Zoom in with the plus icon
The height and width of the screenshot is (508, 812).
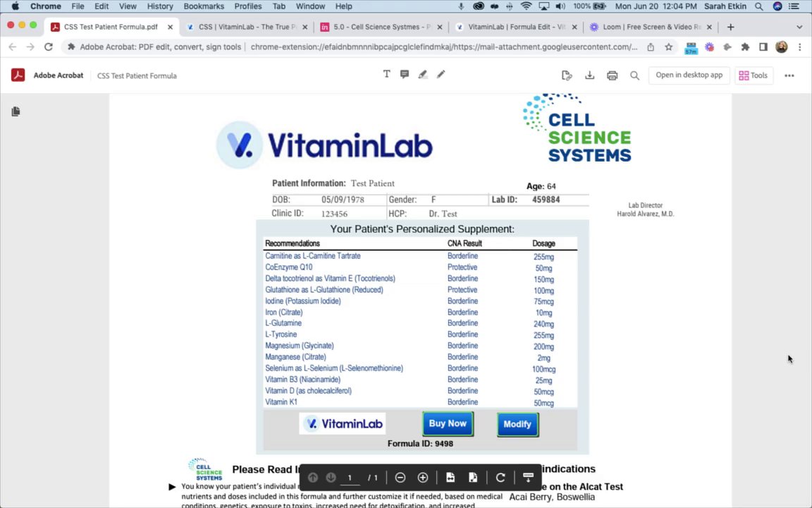coord(423,478)
